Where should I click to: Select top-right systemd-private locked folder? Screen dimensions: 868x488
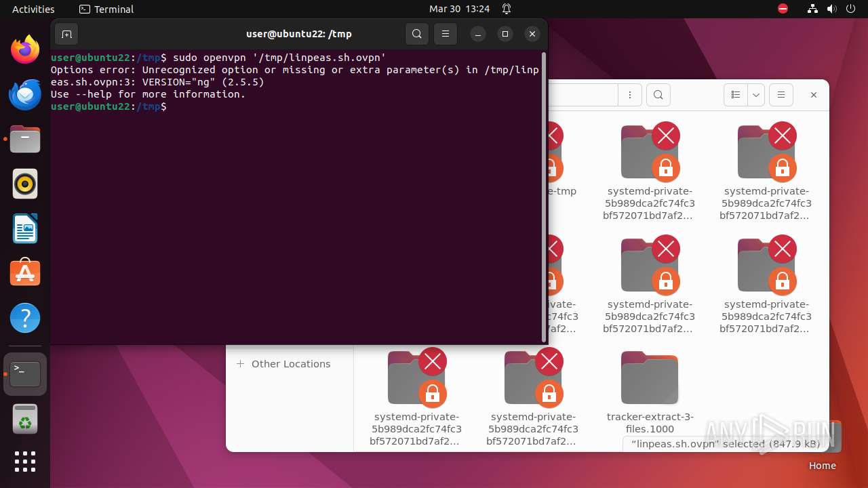point(766,171)
